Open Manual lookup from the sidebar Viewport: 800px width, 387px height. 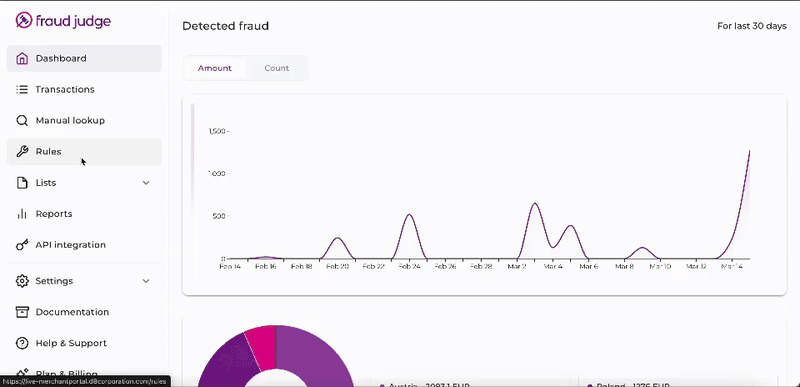(84, 120)
